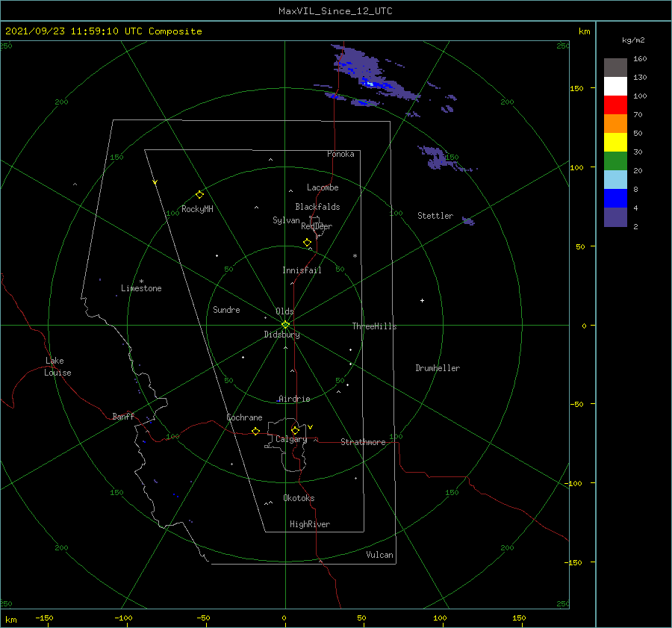Screen dimensions: 672x628
Task: Select the yellow 30-50 legend color
Action: pyautogui.click(x=615, y=143)
